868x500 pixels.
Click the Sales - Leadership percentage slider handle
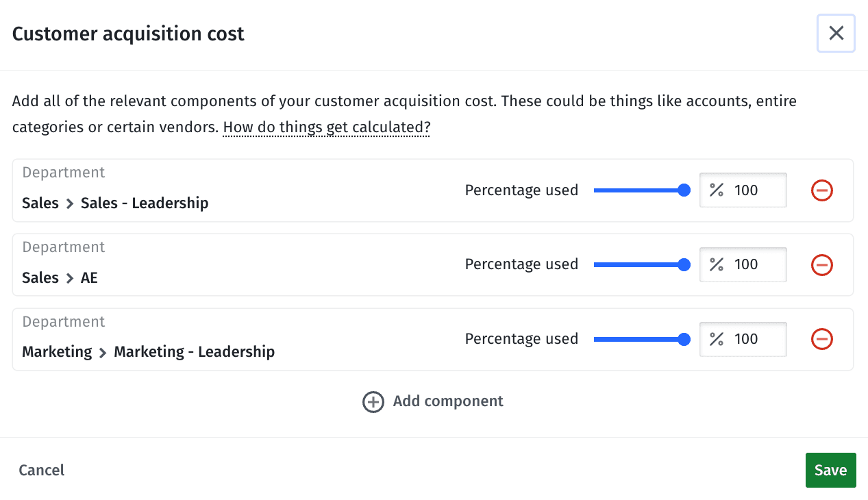(683, 190)
